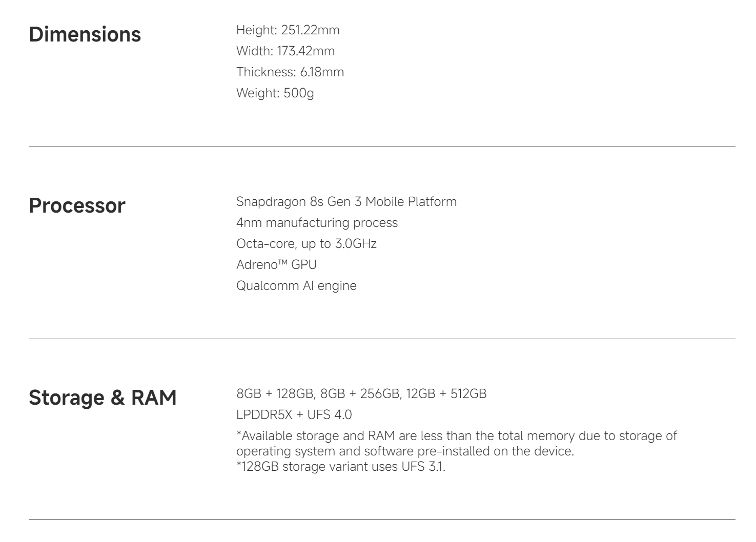
Task: Click the 12GB + 512GB variant text
Action: click(x=446, y=394)
